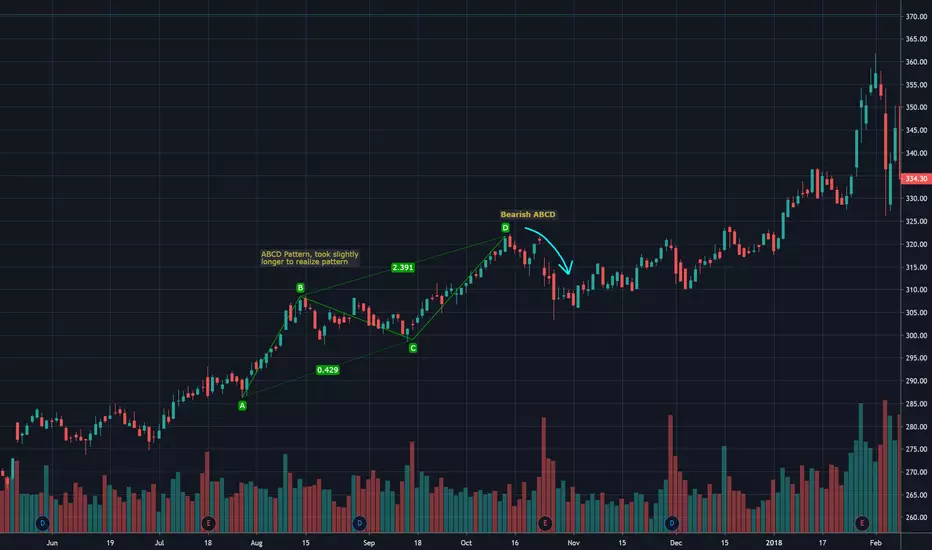Click the 260.00 price axis label

tap(917, 517)
